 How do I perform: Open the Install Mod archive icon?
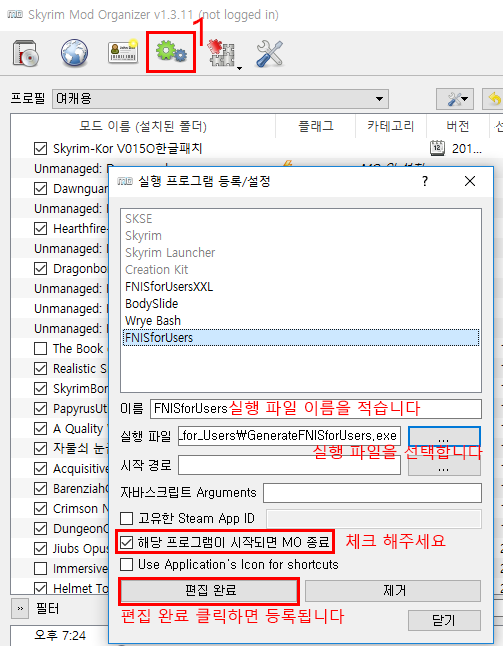[x=26, y=53]
